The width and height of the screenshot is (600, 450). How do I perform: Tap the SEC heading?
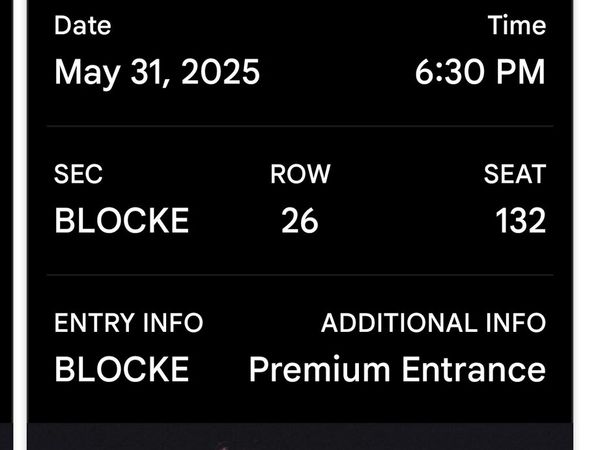pyautogui.click(x=78, y=174)
